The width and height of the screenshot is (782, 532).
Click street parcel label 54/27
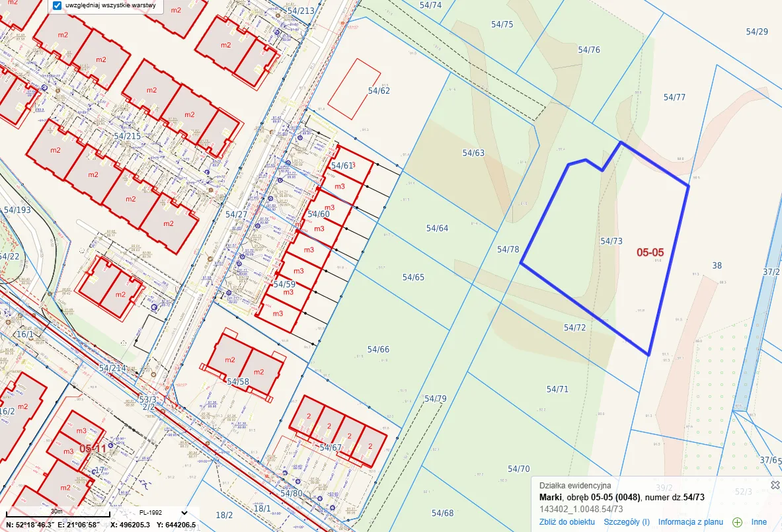point(236,215)
